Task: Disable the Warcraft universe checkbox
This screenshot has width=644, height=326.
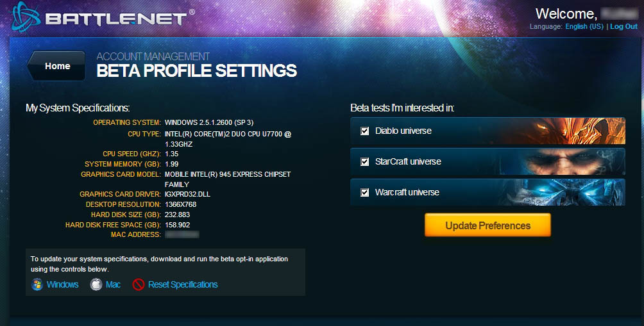Action: pyautogui.click(x=365, y=193)
